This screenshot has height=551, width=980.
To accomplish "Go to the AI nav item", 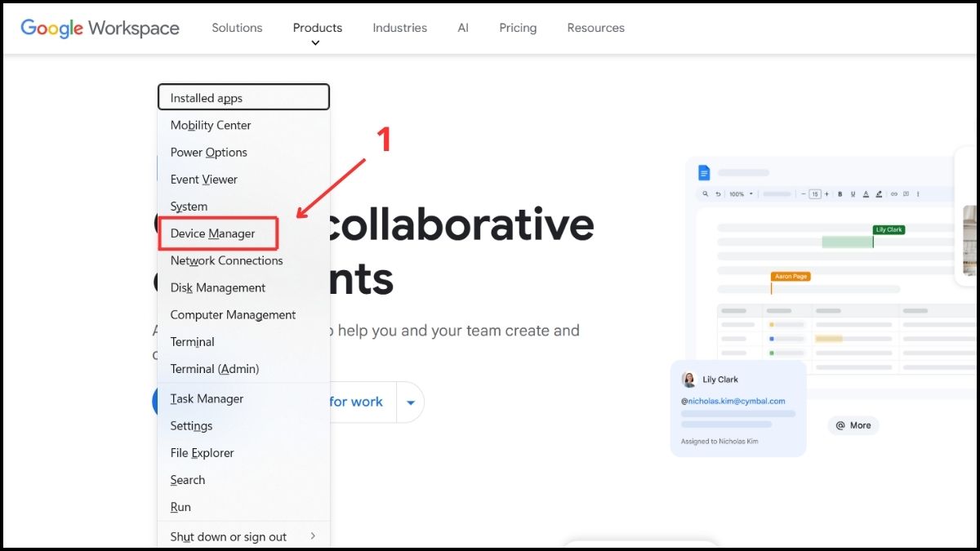I will pyautogui.click(x=463, y=28).
